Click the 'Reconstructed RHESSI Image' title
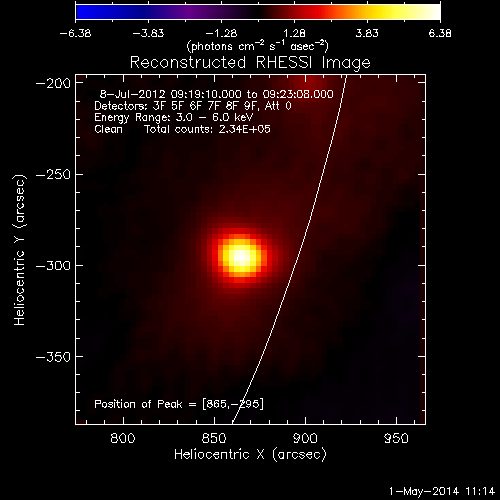 250,63
